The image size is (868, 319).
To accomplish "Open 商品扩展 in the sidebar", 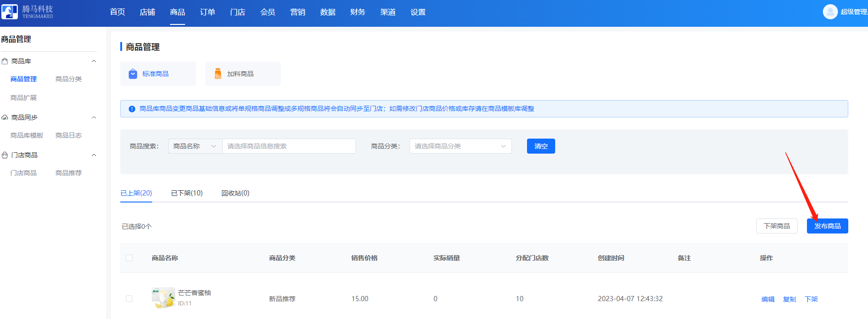I will [x=23, y=98].
